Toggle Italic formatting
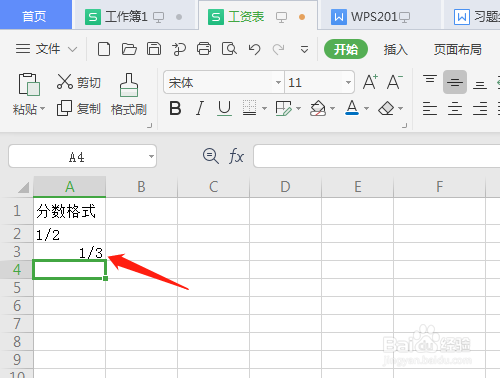Screen dimensions: 500x378 click(200, 108)
